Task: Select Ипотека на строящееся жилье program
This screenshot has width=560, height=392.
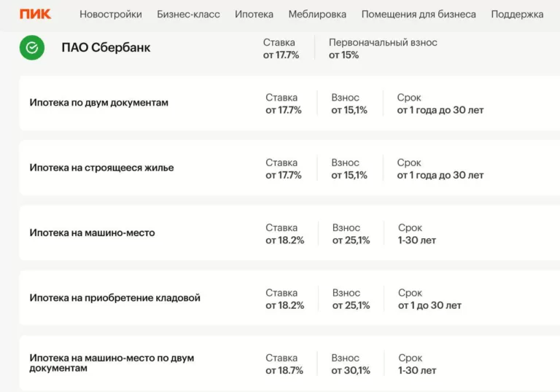Action: 101,168
